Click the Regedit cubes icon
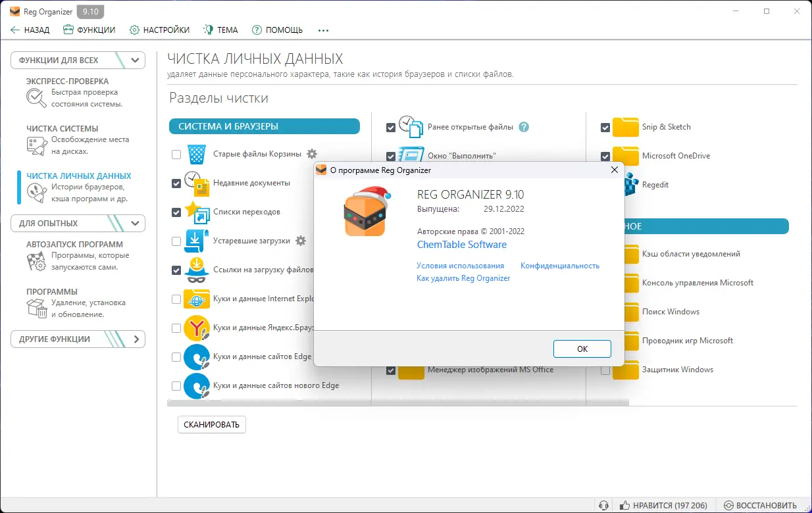The height and width of the screenshot is (513, 812). click(x=632, y=185)
